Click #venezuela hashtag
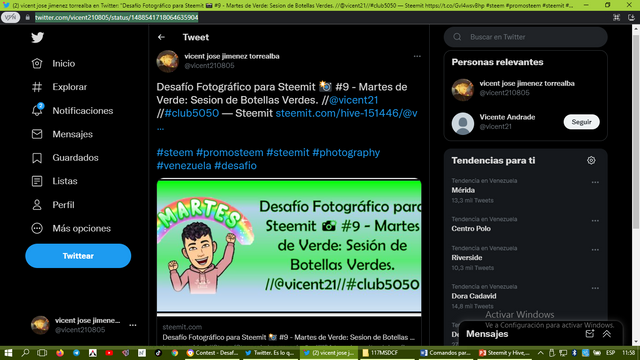The width and height of the screenshot is (640, 360). (184, 165)
